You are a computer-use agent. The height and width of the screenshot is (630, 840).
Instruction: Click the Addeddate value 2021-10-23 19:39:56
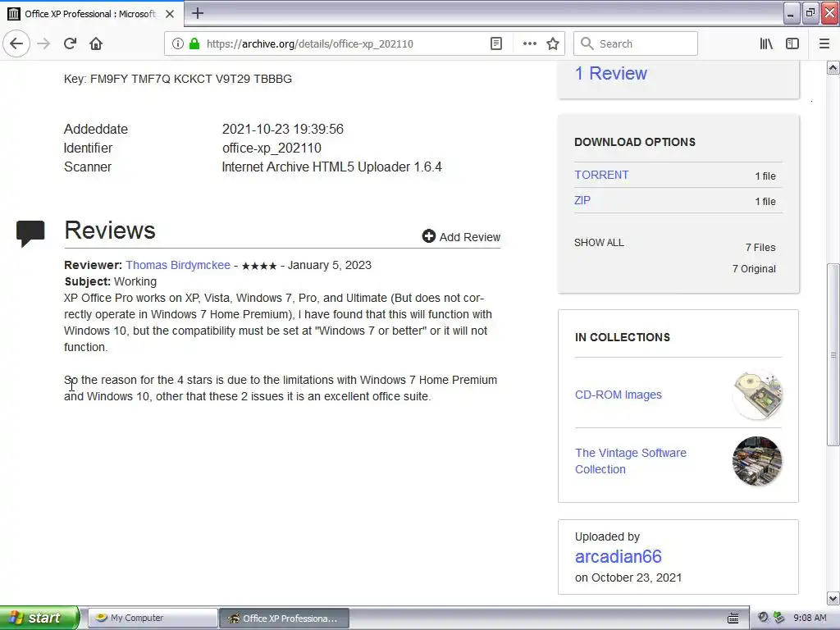(283, 129)
